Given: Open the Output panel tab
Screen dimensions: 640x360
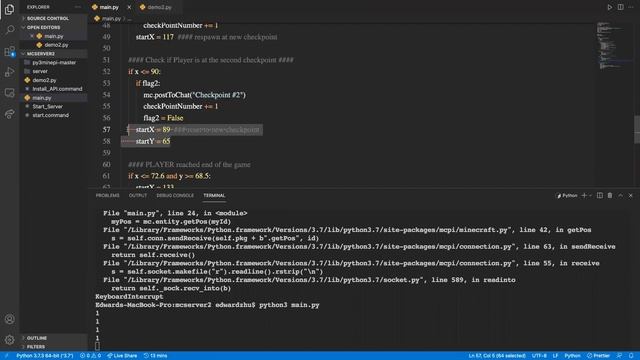Looking at the screenshot, I should [138, 196].
